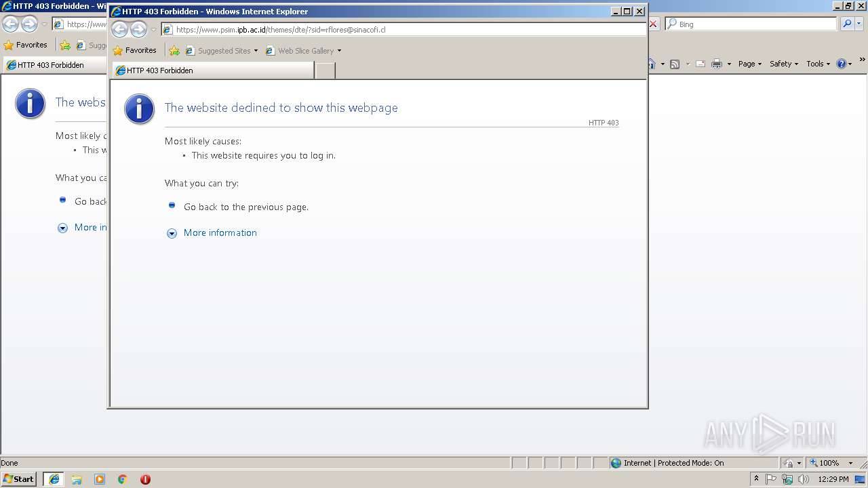This screenshot has width=868, height=488.
Task: Click Add to Favorites Bar icon in front window
Action: tap(174, 51)
